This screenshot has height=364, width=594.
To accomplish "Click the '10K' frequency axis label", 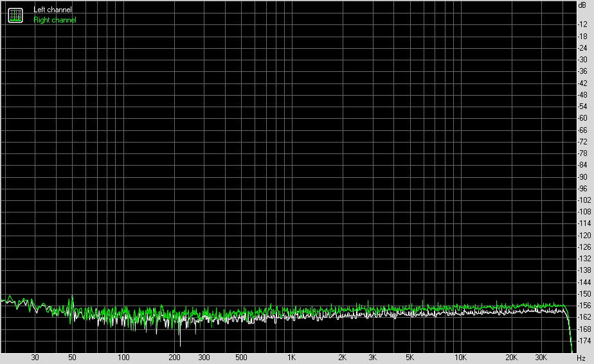I will [460, 358].
